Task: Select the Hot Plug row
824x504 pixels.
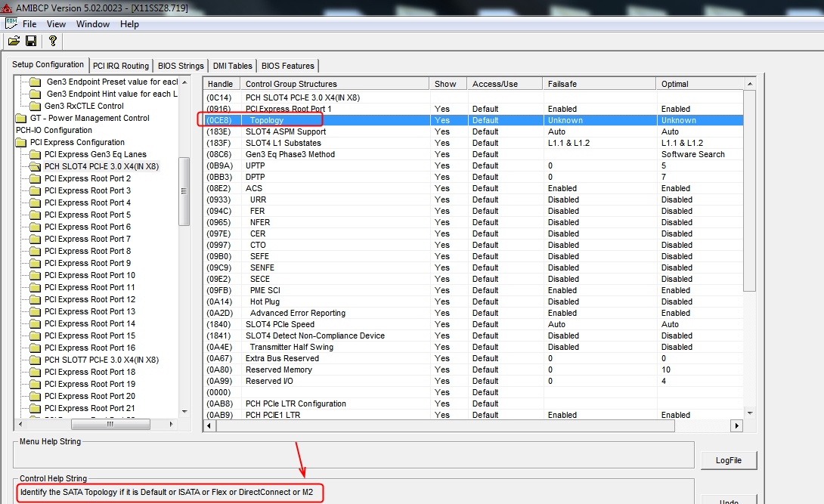Action: pos(473,302)
